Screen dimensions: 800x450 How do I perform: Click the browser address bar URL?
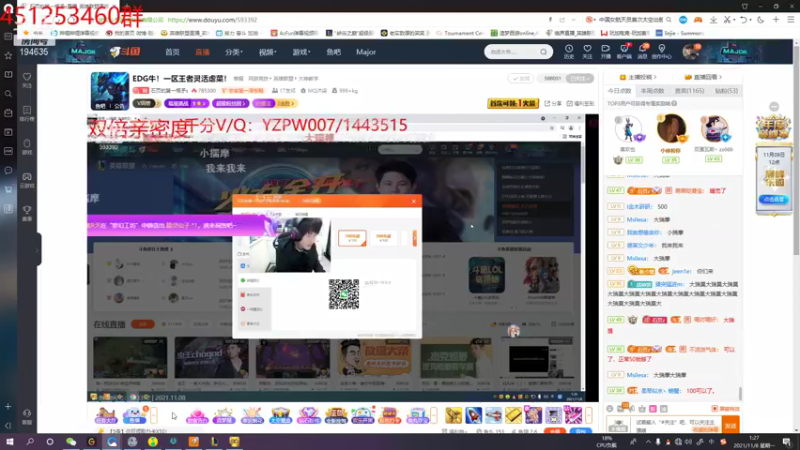(x=212, y=20)
